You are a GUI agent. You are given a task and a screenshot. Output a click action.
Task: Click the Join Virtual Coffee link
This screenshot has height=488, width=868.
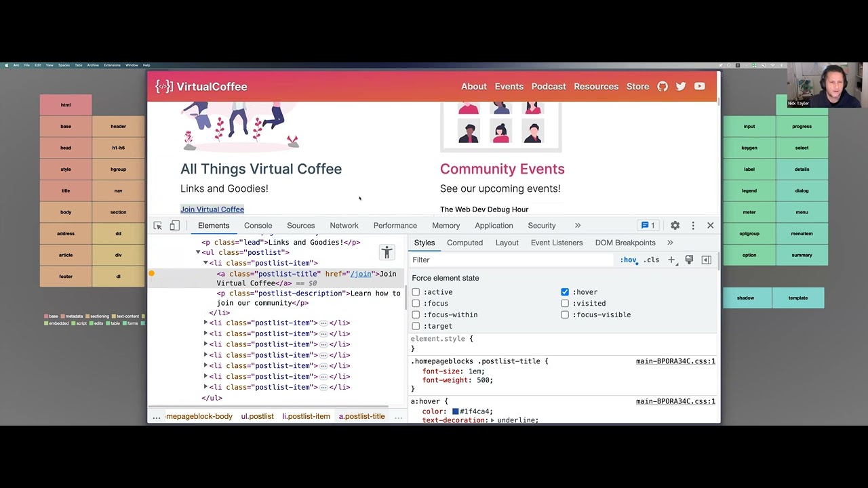[212, 209]
